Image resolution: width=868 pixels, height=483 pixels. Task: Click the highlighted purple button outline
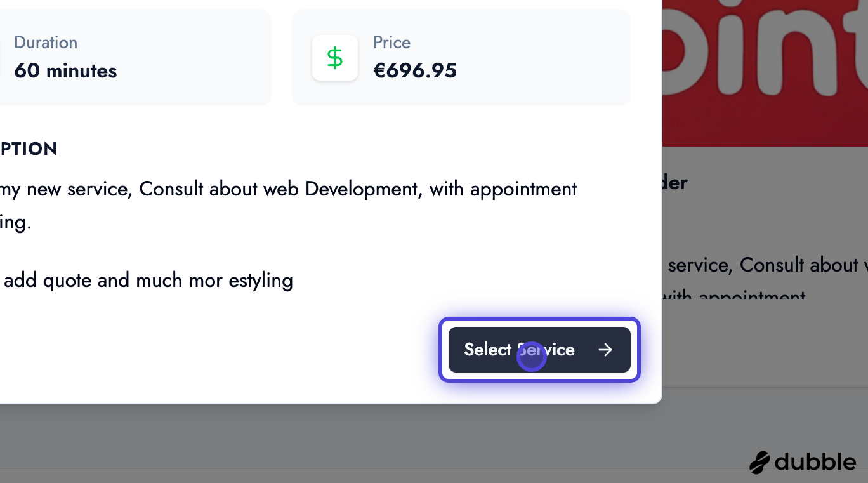(540, 350)
